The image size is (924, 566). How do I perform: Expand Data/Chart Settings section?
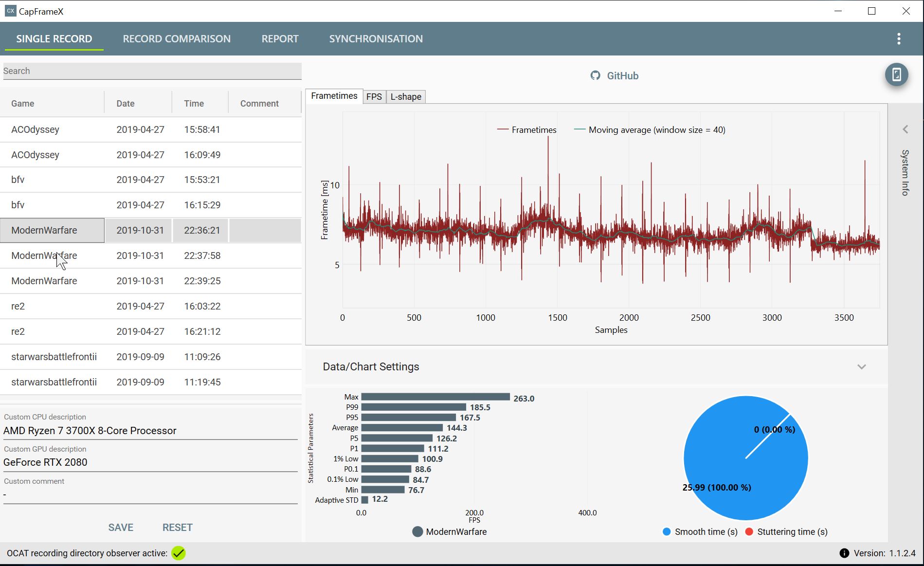click(x=862, y=367)
